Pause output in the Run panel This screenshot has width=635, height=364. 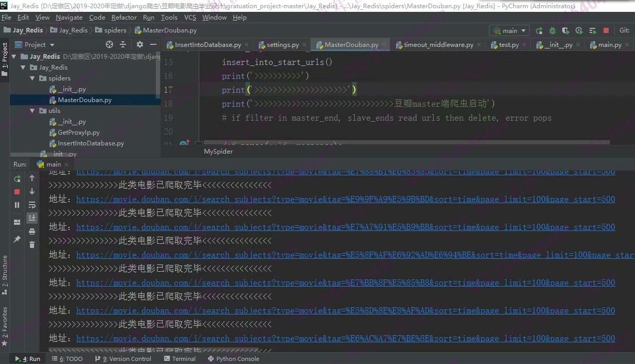[17, 205]
